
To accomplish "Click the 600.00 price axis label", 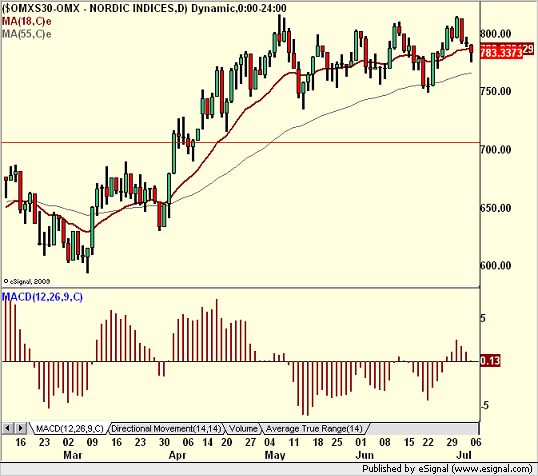I will (x=495, y=265).
